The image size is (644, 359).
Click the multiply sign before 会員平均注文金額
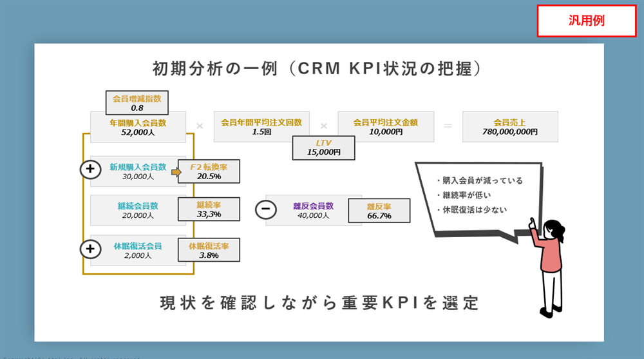pos(324,126)
